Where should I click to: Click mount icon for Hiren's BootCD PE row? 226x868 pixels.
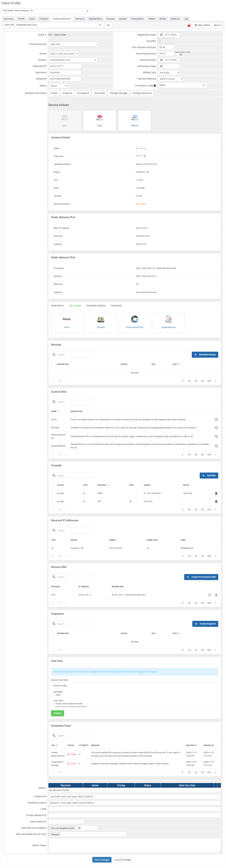[x=216, y=436]
